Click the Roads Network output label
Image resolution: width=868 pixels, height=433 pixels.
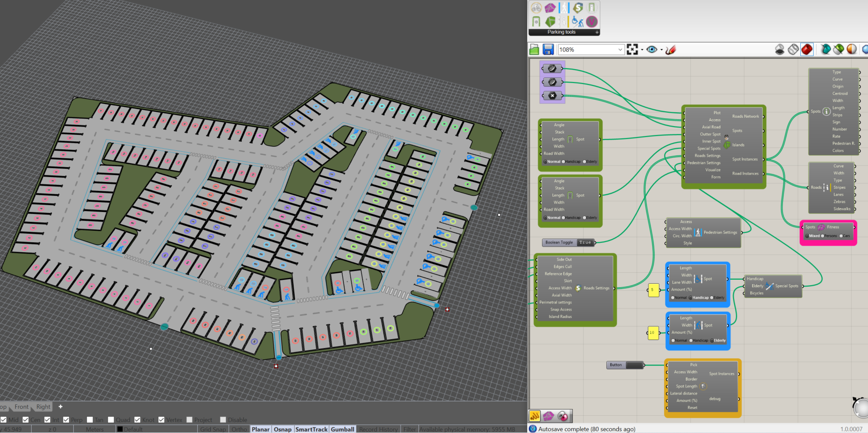pos(745,117)
